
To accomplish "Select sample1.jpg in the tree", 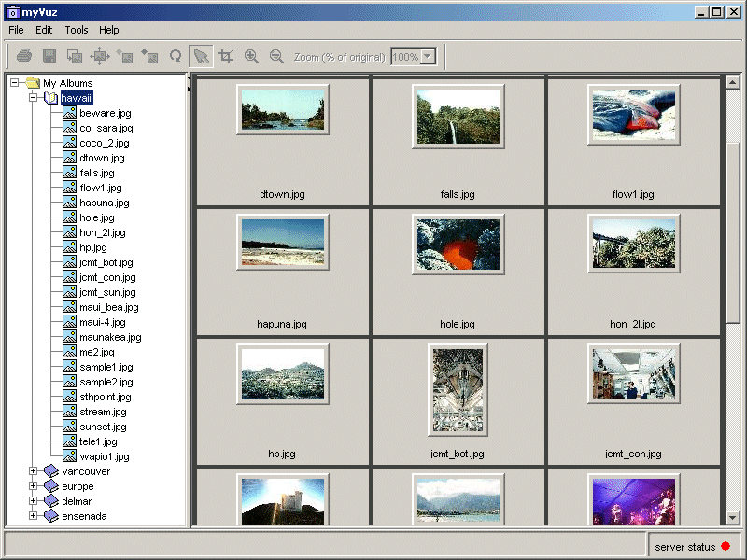I will click(x=106, y=367).
